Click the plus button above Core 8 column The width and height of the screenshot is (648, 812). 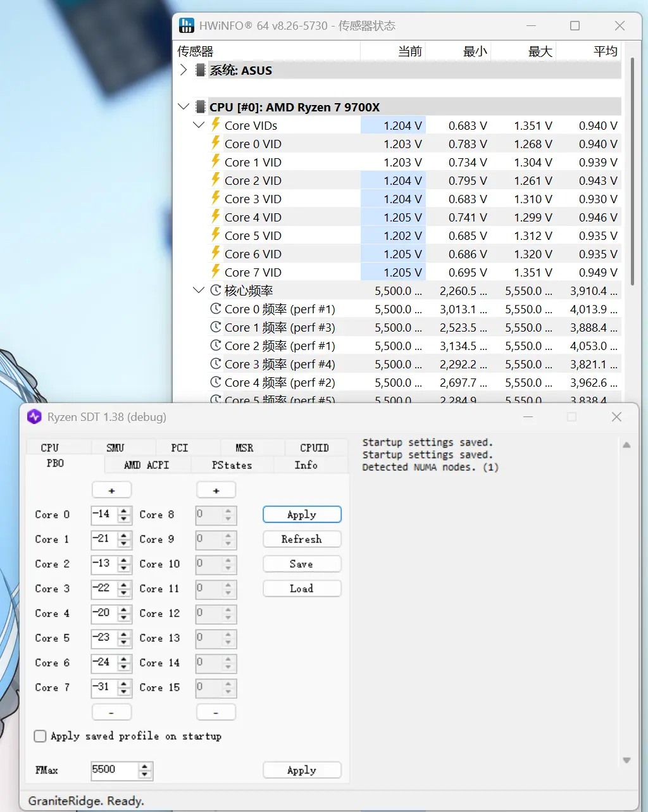pos(216,490)
